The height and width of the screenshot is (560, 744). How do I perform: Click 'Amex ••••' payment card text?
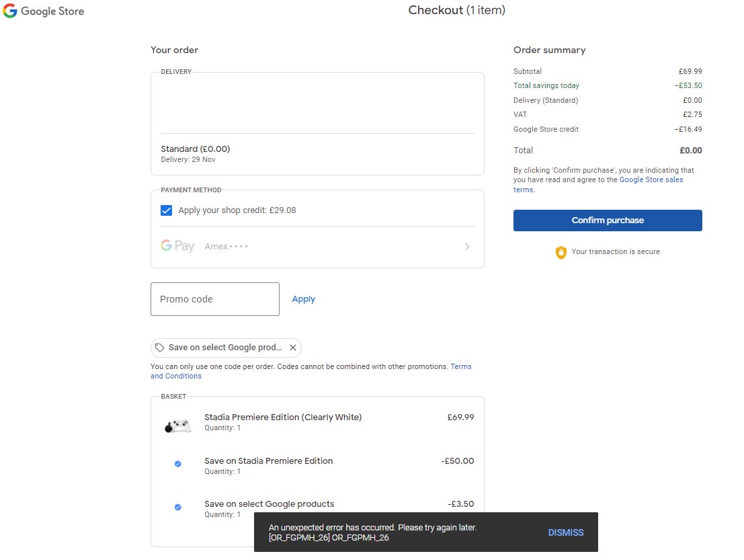coord(226,246)
